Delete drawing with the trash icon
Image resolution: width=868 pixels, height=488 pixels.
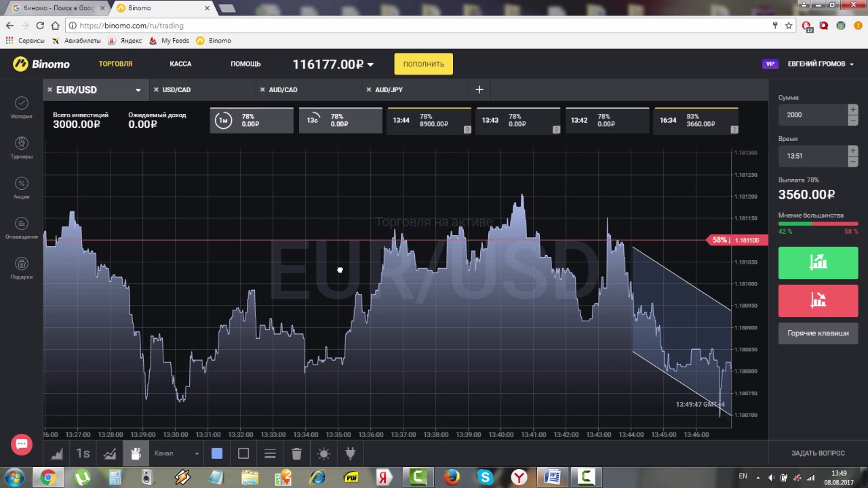[296, 453]
